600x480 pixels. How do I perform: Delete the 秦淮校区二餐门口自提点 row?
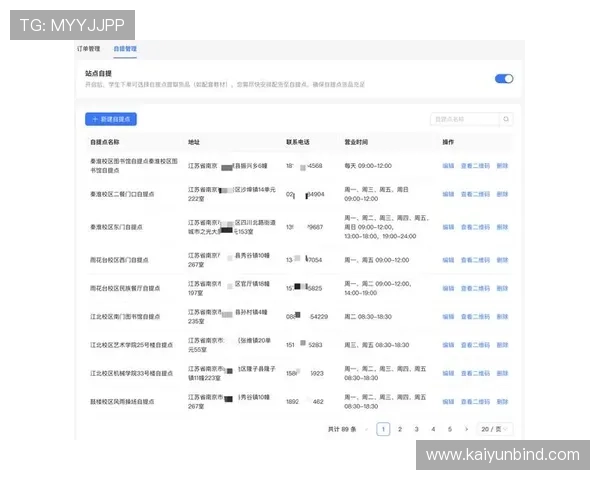pos(502,194)
